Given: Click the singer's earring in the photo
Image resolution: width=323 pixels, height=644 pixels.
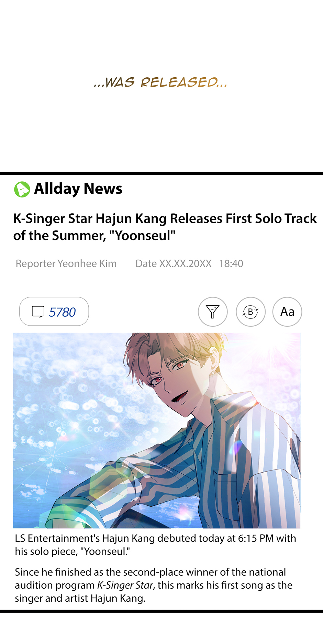Looking at the screenshot, I should [x=213, y=372].
